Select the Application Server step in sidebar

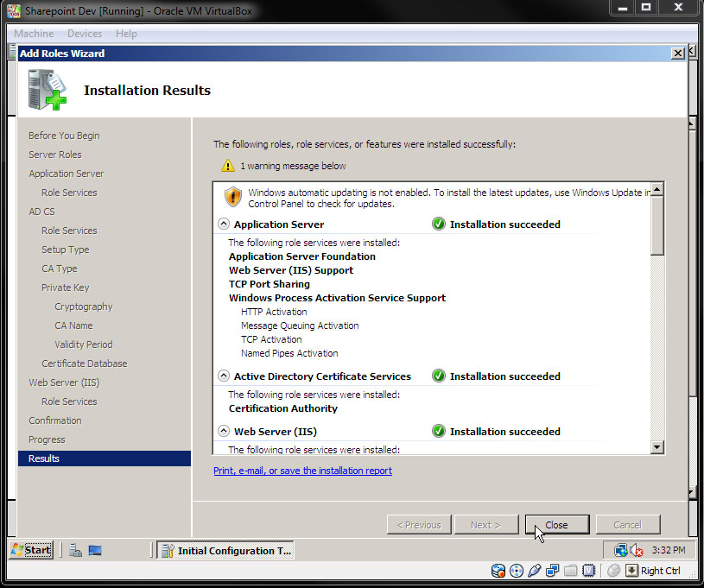67,174
